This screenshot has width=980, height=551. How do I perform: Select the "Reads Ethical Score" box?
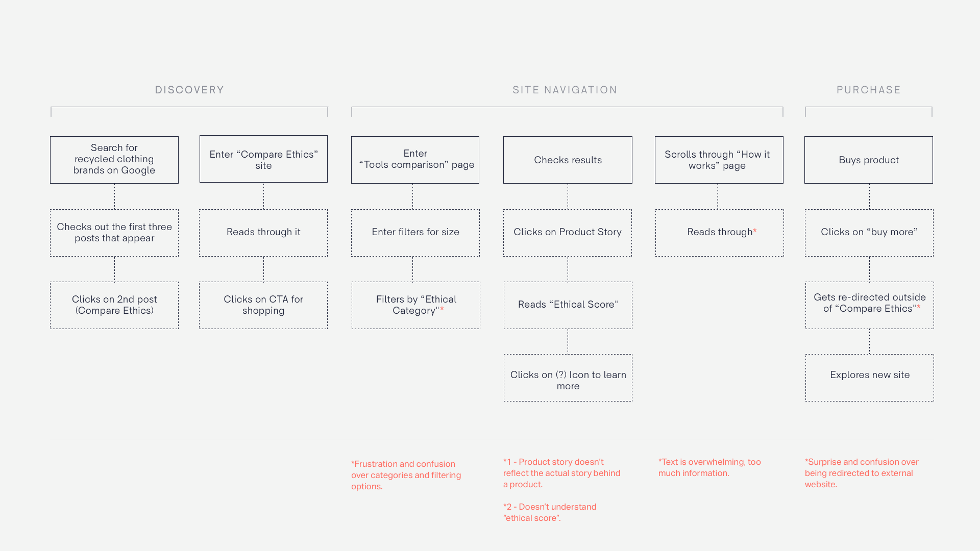[568, 305]
